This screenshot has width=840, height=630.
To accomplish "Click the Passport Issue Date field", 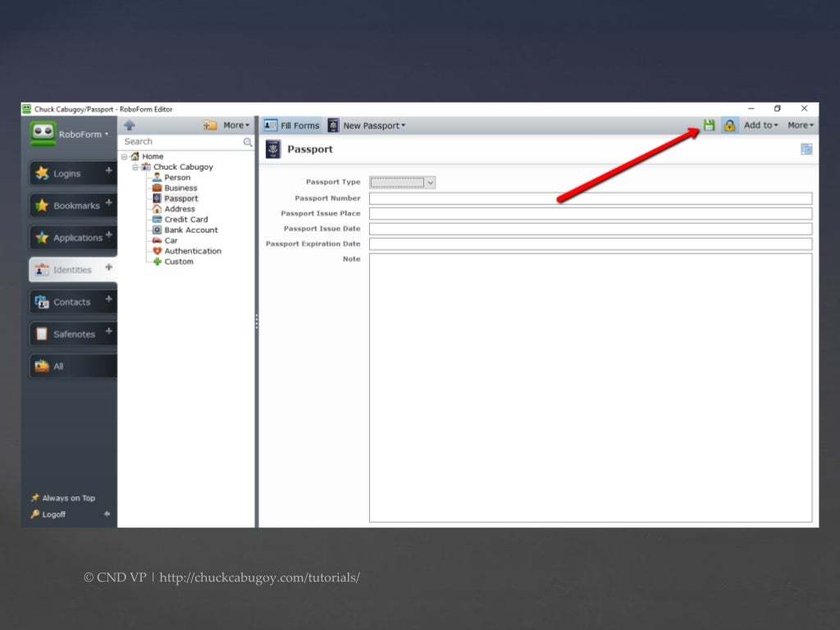I will click(591, 229).
